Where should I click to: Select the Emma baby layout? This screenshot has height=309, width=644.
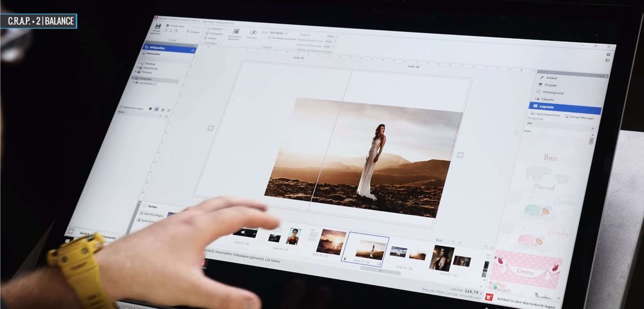point(526,270)
